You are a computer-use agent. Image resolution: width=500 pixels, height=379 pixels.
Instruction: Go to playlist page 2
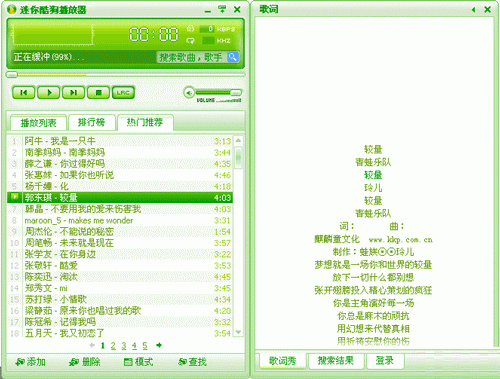click(x=113, y=346)
